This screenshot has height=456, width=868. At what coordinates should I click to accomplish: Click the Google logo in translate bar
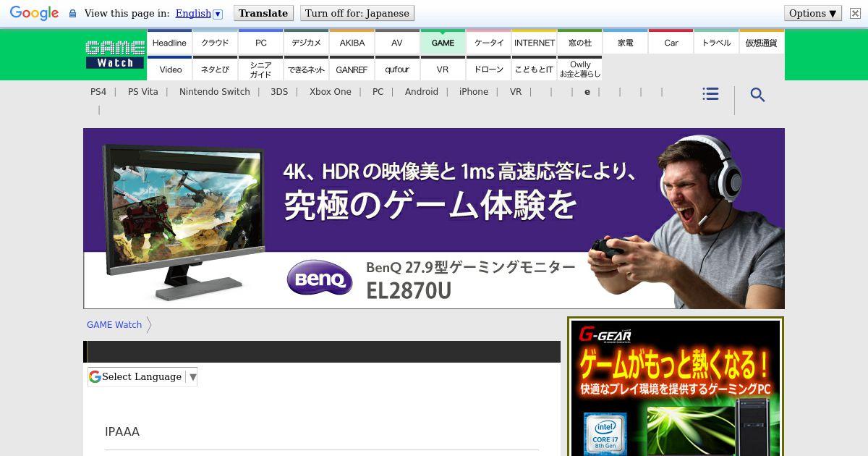(x=34, y=13)
